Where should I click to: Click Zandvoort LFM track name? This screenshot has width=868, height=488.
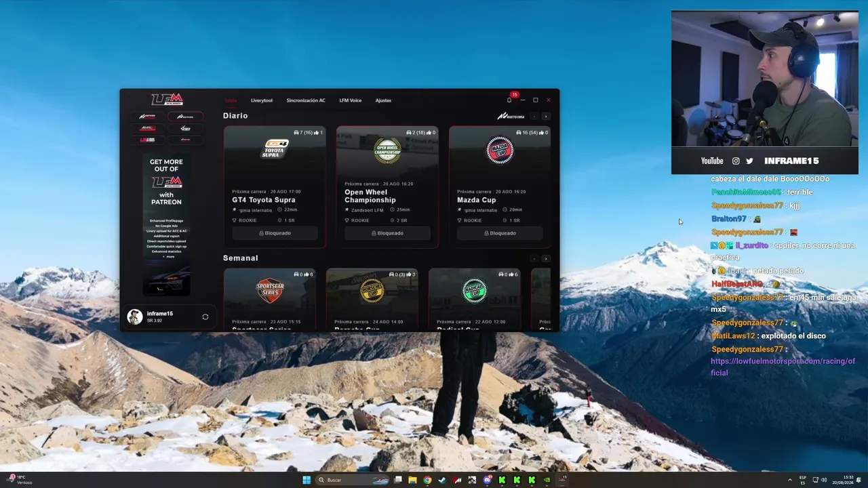click(368, 210)
